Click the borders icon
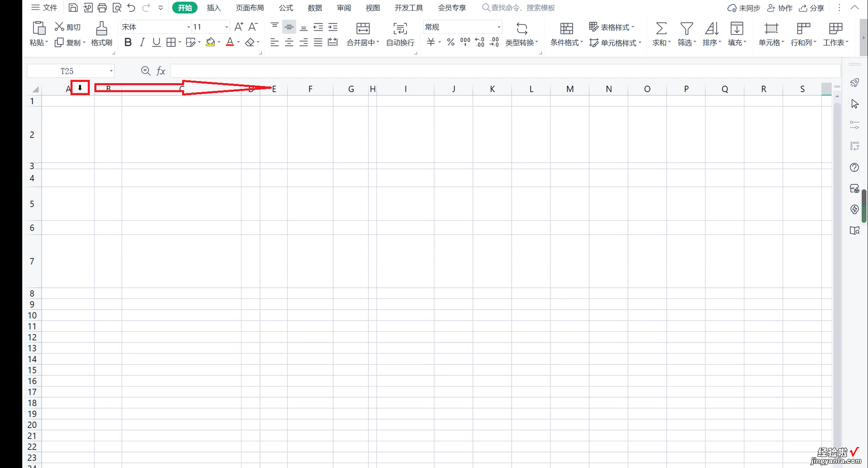868x468 pixels. [x=171, y=42]
